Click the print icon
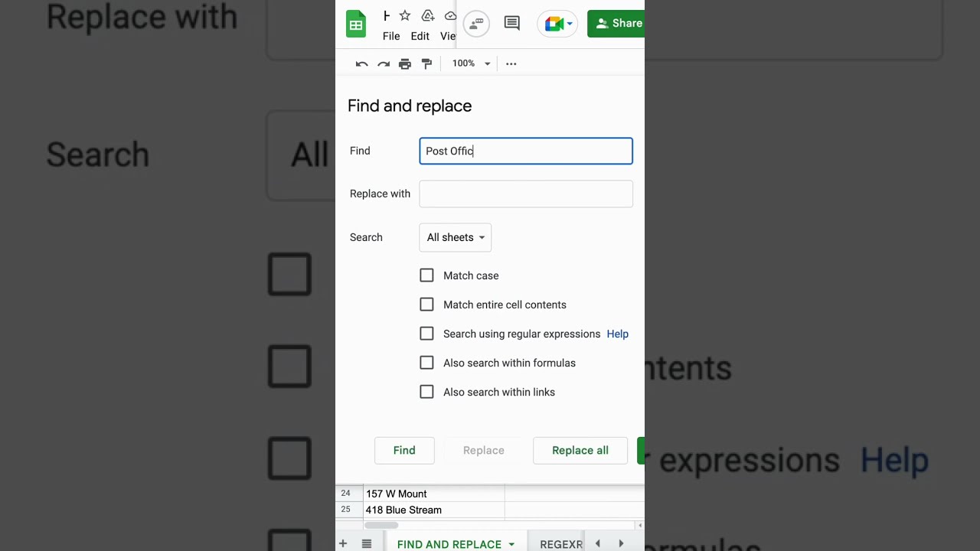 405,64
